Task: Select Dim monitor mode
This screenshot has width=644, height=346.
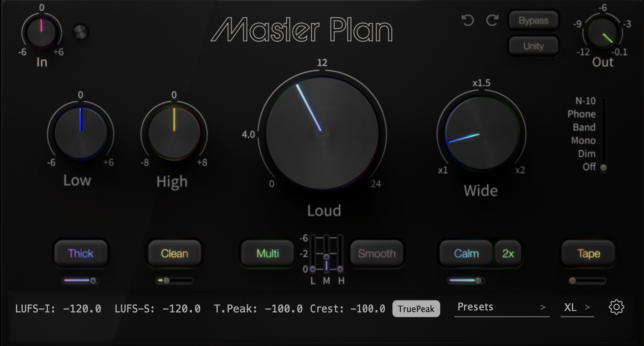Action: click(x=587, y=154)
